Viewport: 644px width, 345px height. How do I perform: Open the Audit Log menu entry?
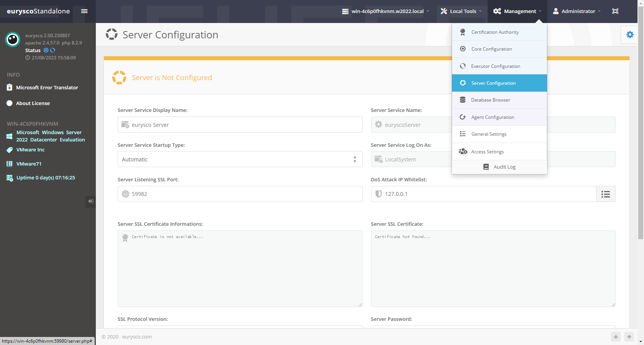[499, 167]
